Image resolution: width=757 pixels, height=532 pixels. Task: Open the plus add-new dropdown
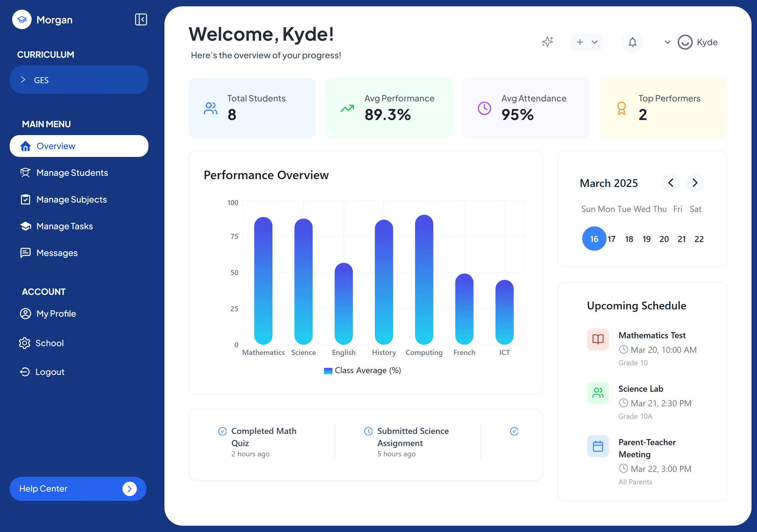pos(587,42)
